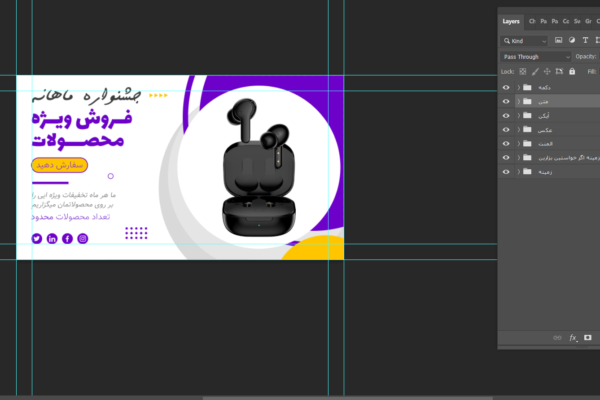
Task: Click the pixel layer filter icon
Action: [x=556, y=41]
